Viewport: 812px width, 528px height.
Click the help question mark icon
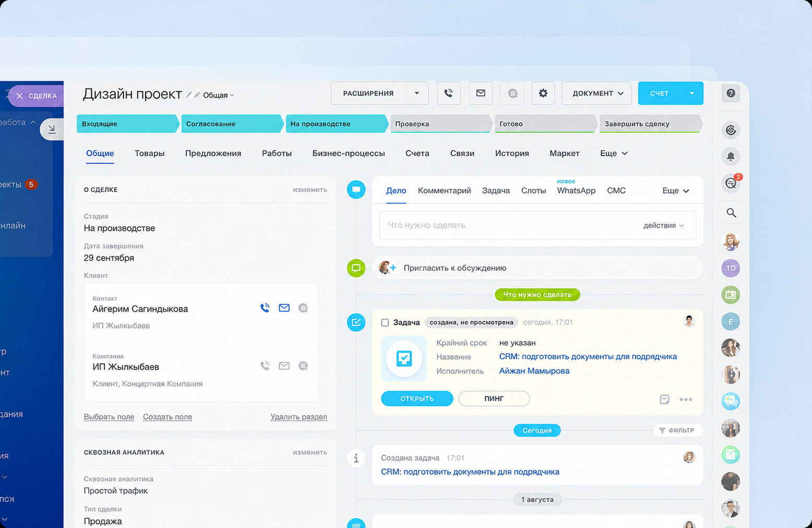point(731,93)
